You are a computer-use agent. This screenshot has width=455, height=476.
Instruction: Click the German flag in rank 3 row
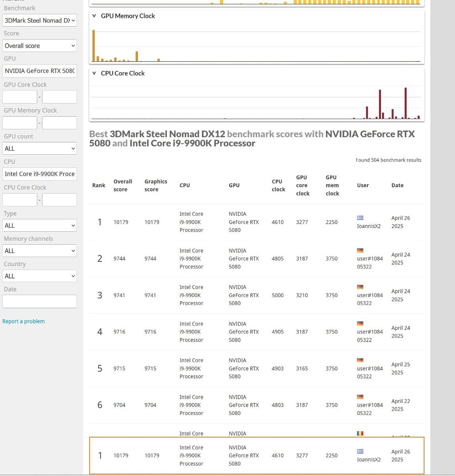(360, 287)
